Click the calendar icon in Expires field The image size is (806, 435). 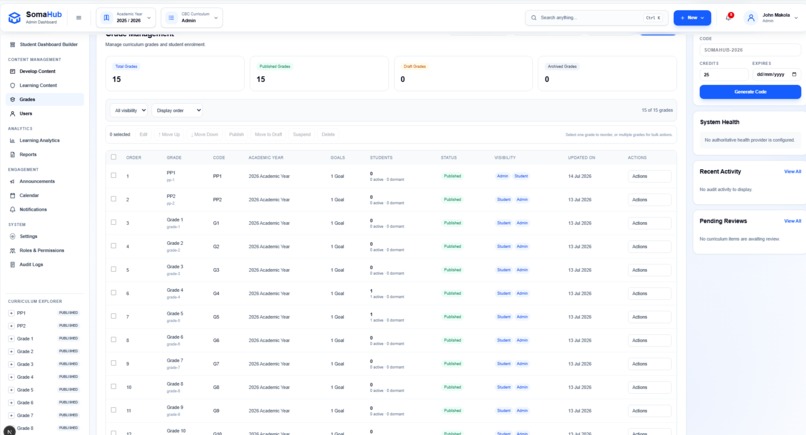click(x=794, y=74)
